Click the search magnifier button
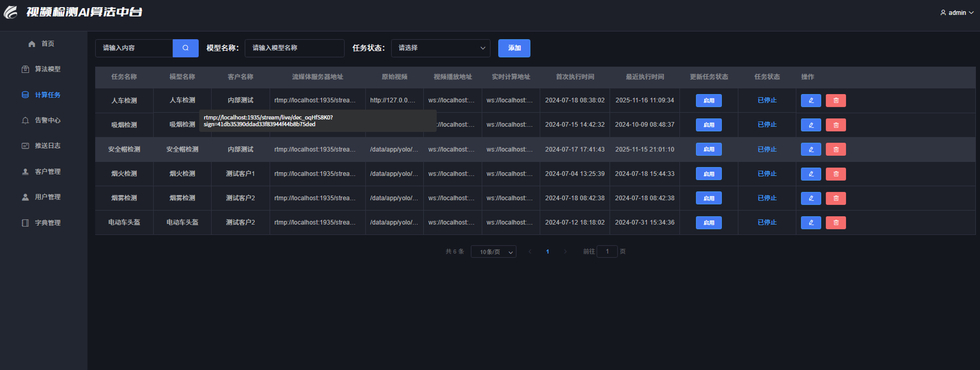The image size is (980, 370). point(185,48)
